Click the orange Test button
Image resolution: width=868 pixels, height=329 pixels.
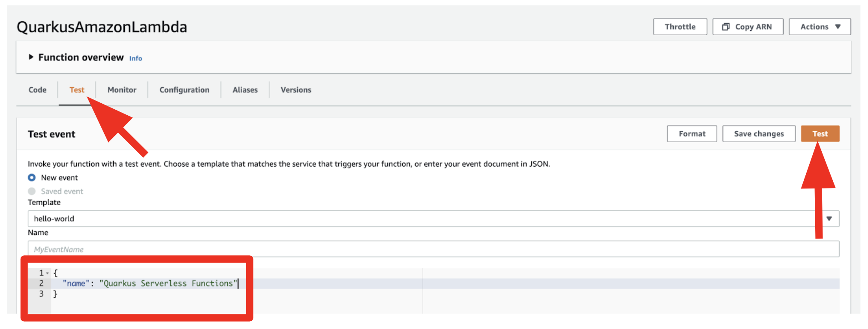(x=820, y=134)
